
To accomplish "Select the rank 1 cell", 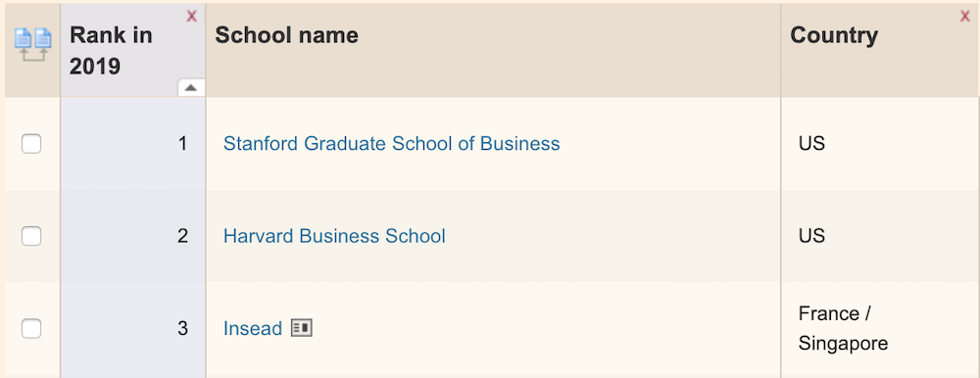I will (133, 144).
